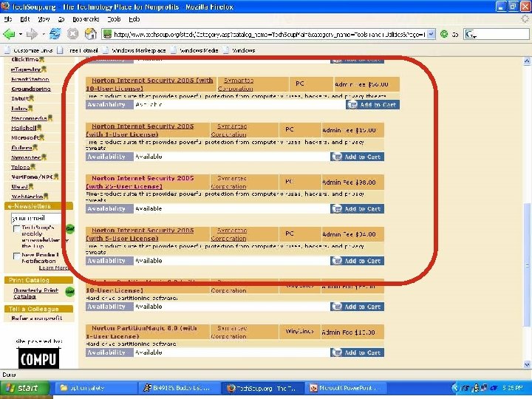Open Norton Internet Security 5-User License link

pos(140,234)
